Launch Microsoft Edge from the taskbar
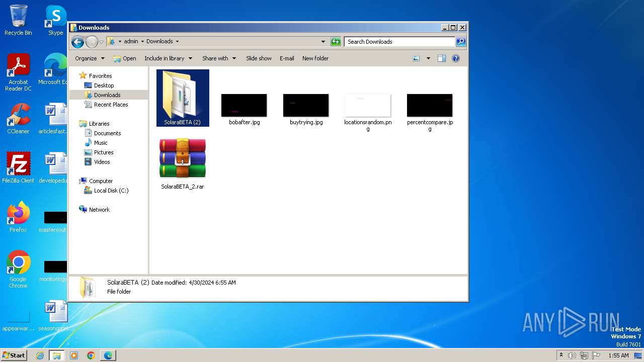 [x=108, y=355]
